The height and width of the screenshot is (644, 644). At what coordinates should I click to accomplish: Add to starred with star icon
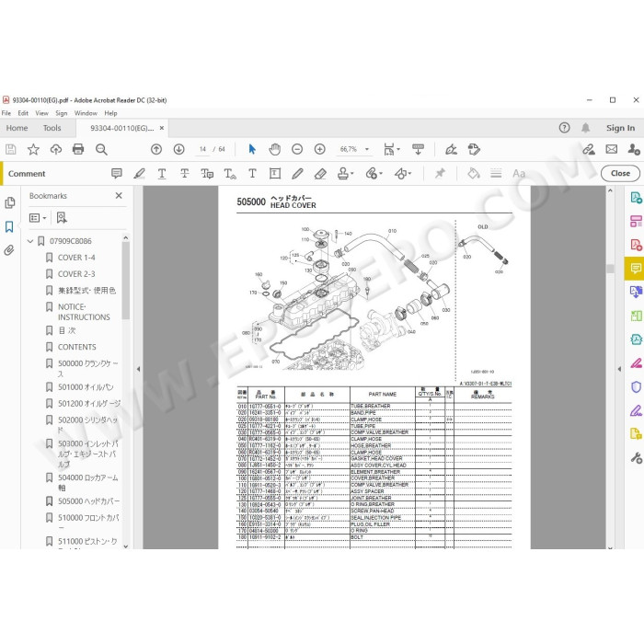pyautogui.click(x=33, y=149)
